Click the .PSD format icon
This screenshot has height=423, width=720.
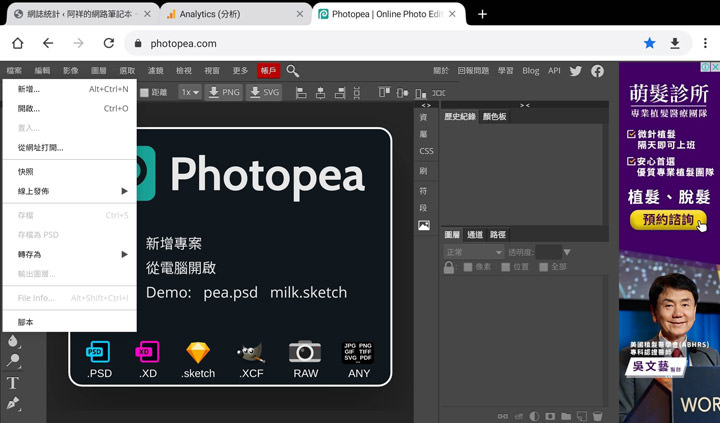point(98,352)
